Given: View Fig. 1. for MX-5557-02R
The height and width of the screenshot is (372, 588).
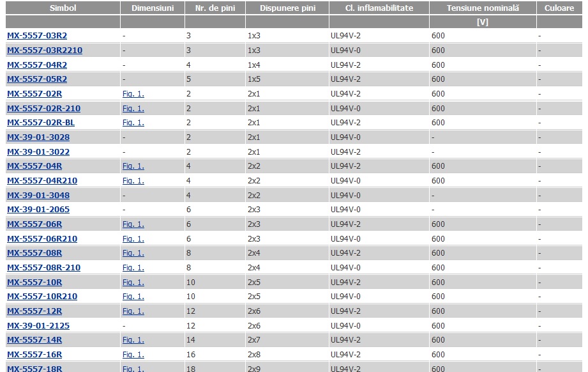Looking at the screenshot, I should pyautogui.click(x=133, y=94).
